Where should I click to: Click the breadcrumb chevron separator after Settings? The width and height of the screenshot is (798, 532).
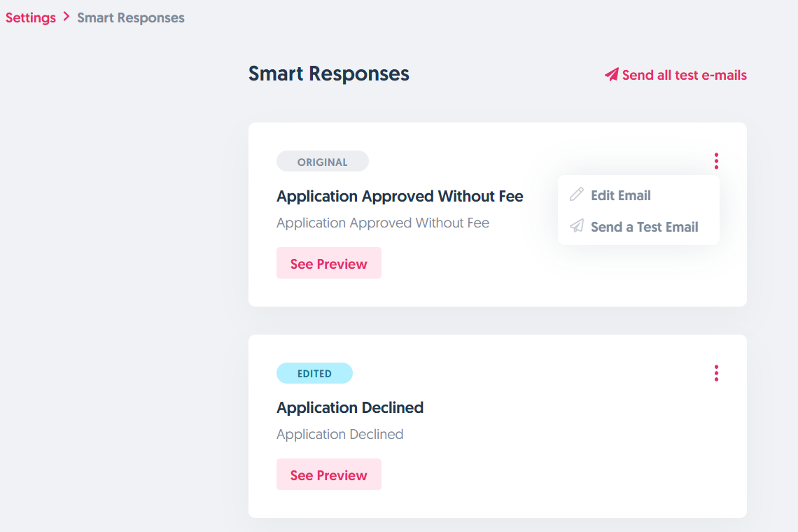point(66,17)
